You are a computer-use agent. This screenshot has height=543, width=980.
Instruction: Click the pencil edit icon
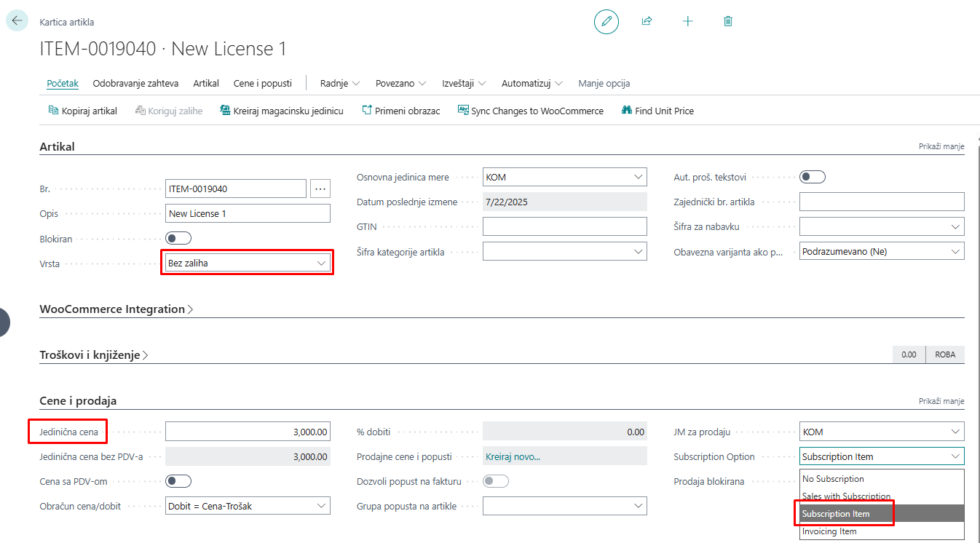(x=606, y=21)
